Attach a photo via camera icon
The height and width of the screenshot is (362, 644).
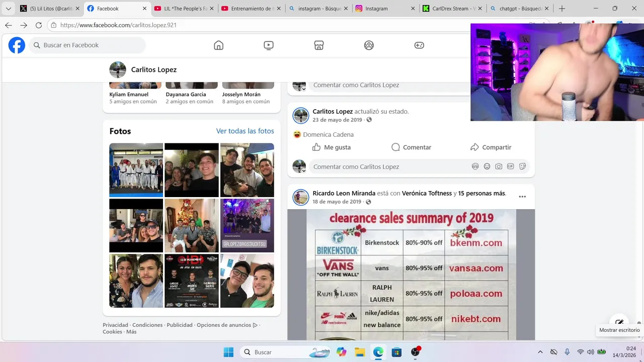[x=499, y=166]
